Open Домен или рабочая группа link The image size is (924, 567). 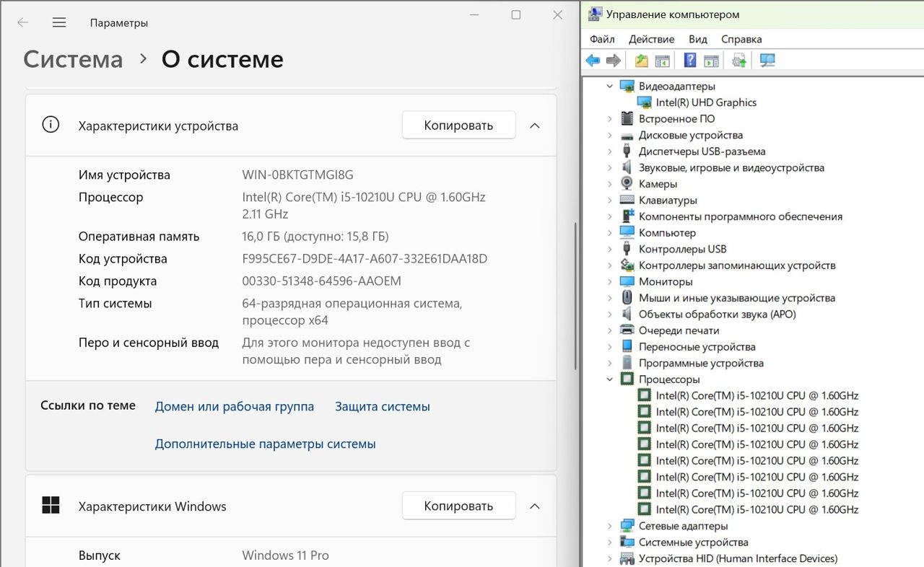pyautogui.click(x=235, y=407)
